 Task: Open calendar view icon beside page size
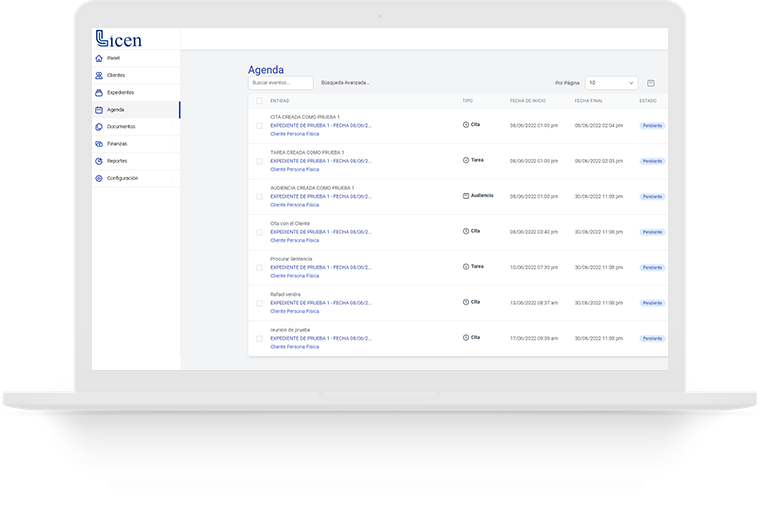pyautogui.click(x=651, y=83)
